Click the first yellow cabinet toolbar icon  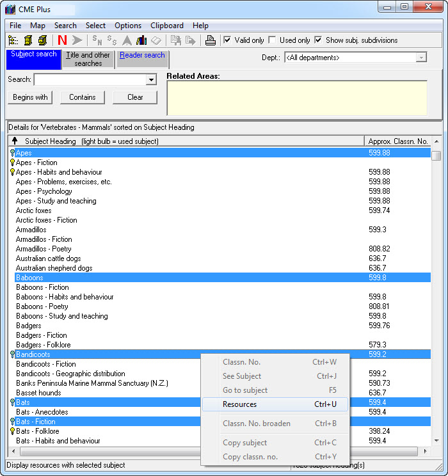tap(28, 40)
